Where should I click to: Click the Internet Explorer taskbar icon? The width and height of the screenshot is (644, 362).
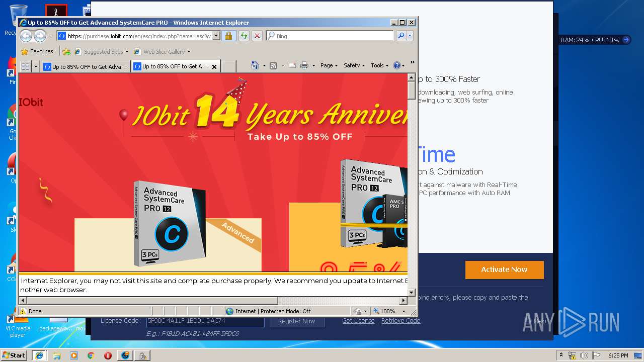click(39, 355)
